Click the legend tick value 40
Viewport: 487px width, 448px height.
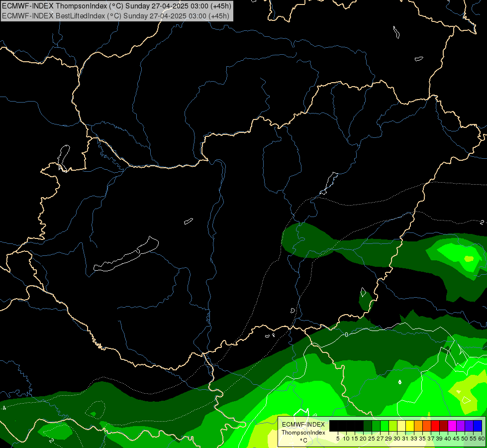[x=448, y=439]
